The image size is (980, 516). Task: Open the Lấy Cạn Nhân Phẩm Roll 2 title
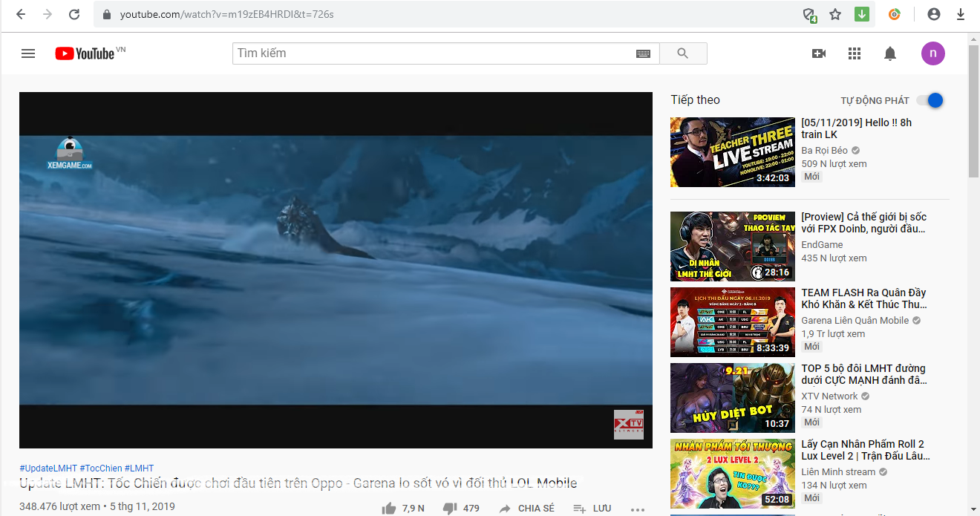pos(866,450)
